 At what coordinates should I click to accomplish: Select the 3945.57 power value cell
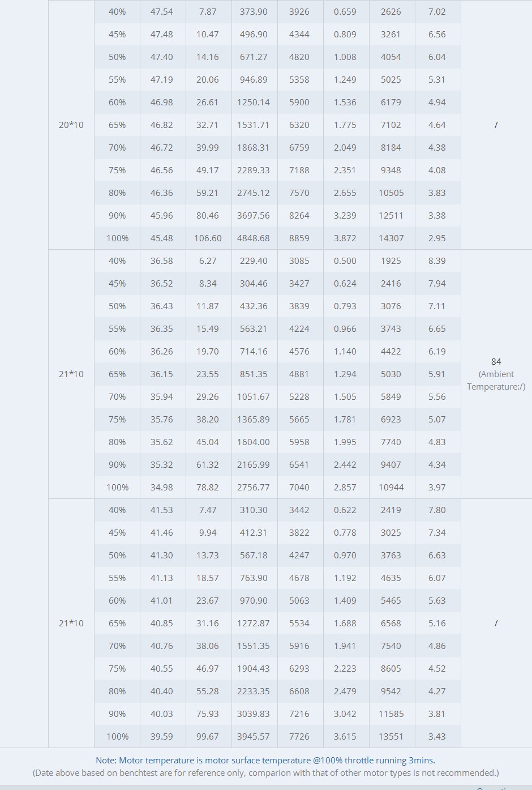[x=254, y=736]
